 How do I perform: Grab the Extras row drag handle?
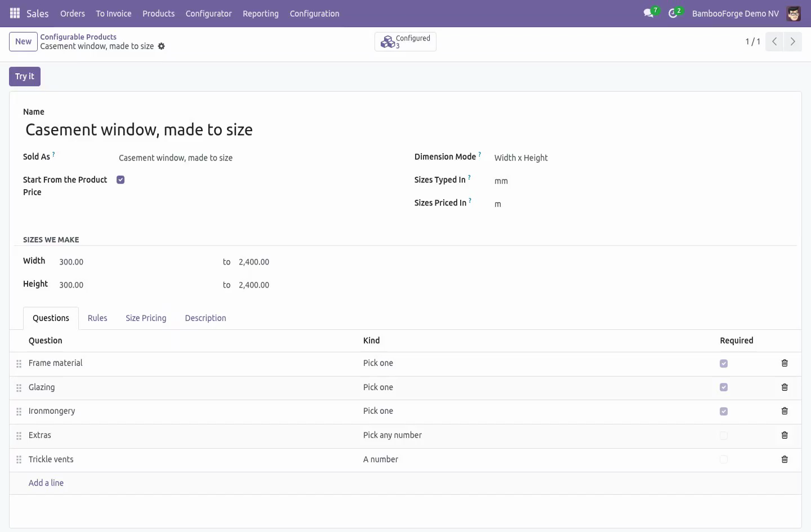coord(19,436)
